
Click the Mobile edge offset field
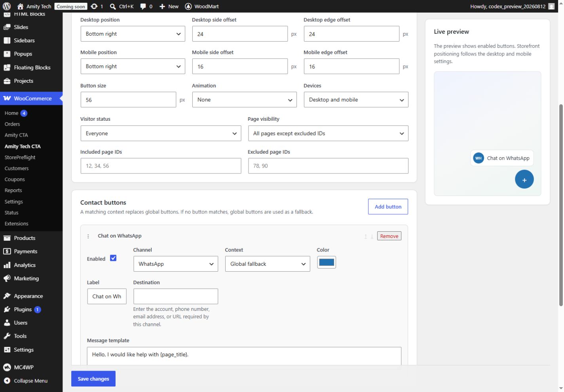click(351, 66)
